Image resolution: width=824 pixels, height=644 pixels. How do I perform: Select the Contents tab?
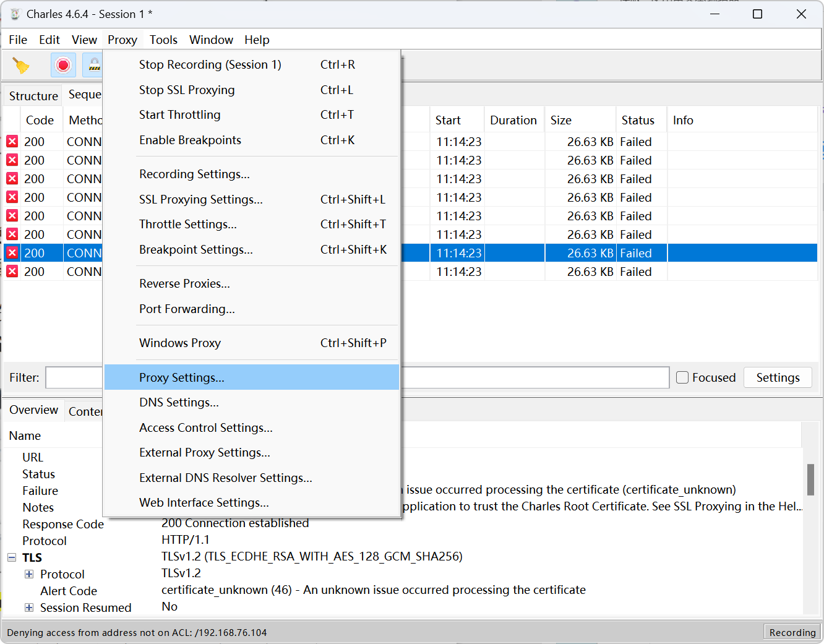(85, 411)
